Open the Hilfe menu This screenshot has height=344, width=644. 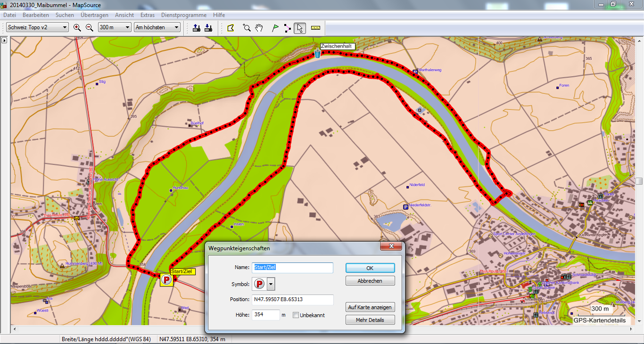219,15
